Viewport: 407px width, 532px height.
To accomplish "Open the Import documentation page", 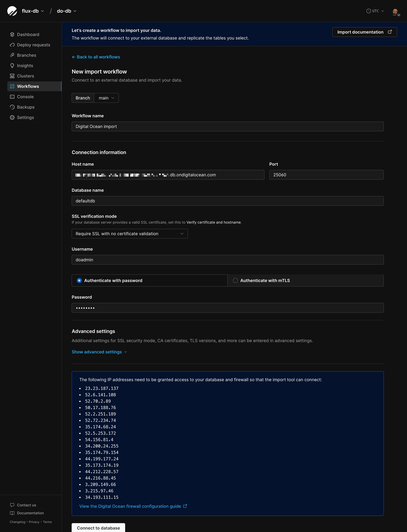I will click(364, 32).
